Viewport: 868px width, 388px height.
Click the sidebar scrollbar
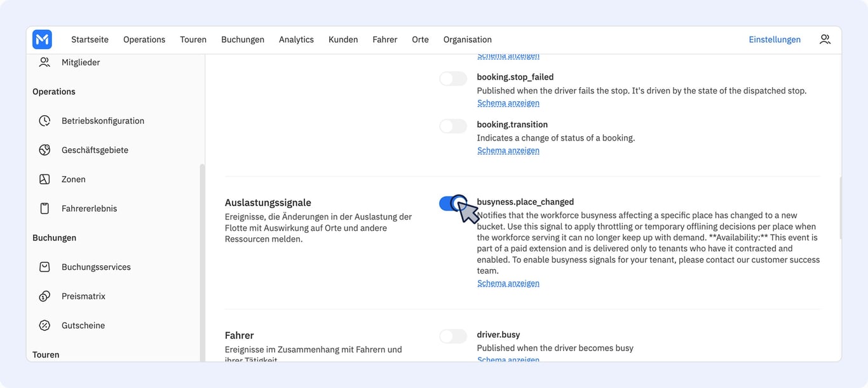coord(203,262)
